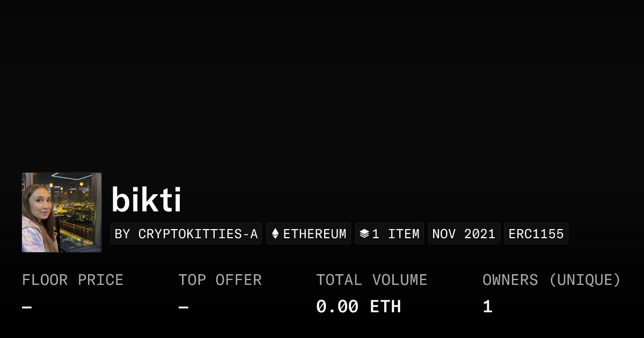Select the ETHEREUM chain badge

click(309, 234)
